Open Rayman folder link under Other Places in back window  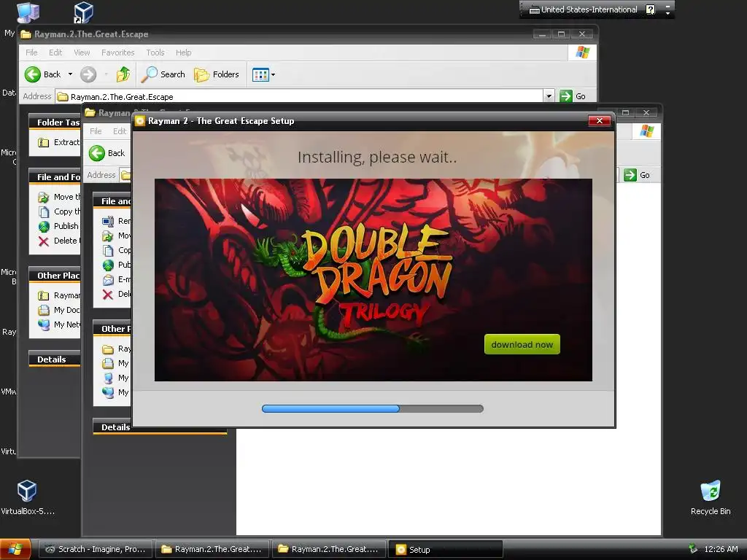pyautogui.click(x=59, y=295)
